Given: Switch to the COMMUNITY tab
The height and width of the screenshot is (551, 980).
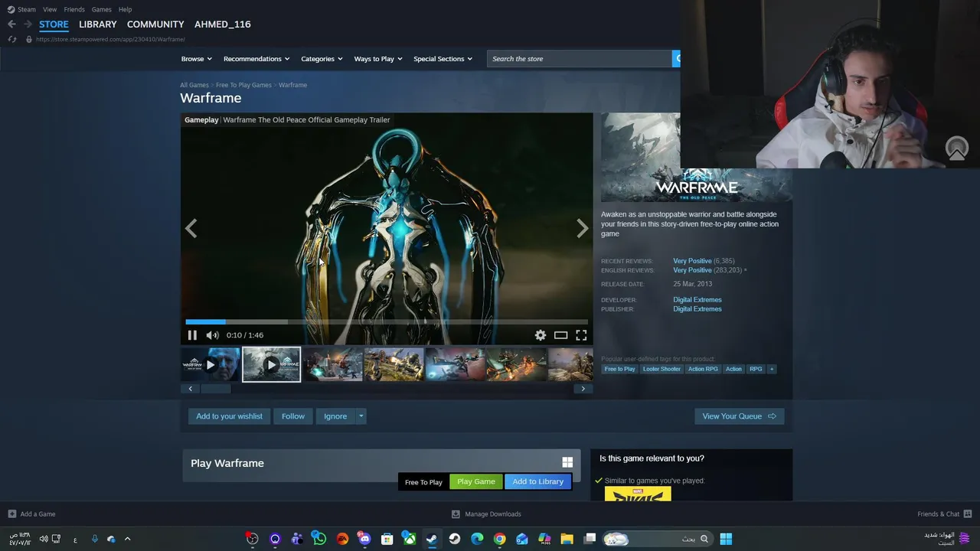Looking at the screenshot, I should (x=155, y=24).
